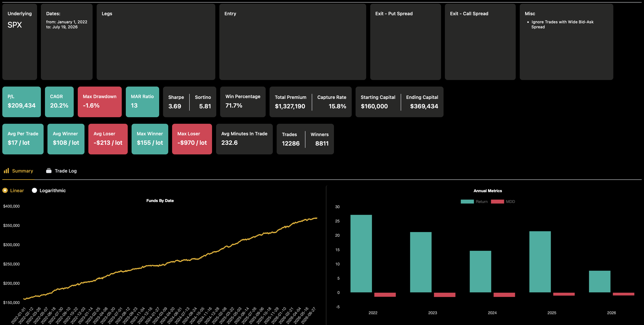
Task: Click the Avg Minutes In Trade 232.6 card
Action: tap(244, 139)
